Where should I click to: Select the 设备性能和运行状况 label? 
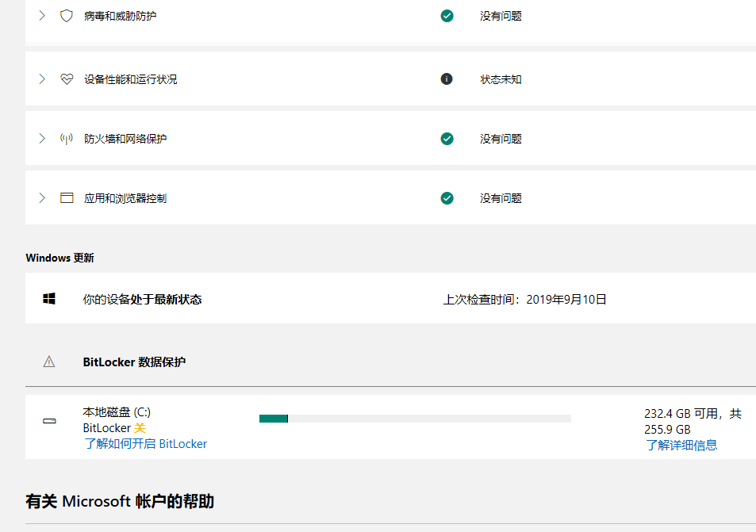point(131,79)
